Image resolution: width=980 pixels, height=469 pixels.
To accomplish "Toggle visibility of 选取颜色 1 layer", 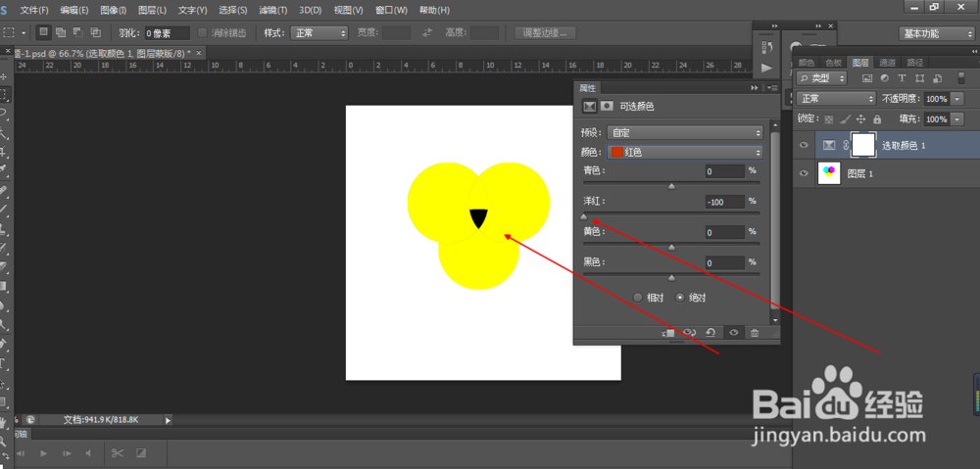I will point(804,145).
